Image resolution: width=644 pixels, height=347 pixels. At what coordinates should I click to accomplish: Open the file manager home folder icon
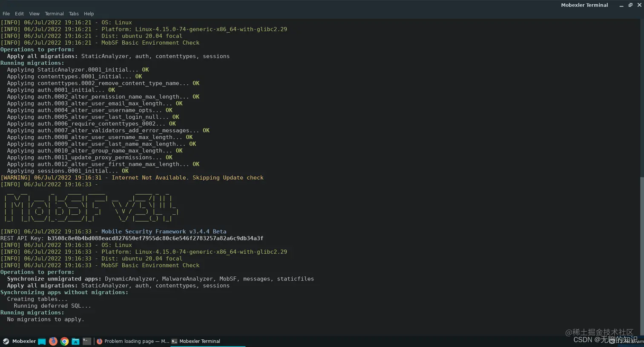(x=75, y=341)
